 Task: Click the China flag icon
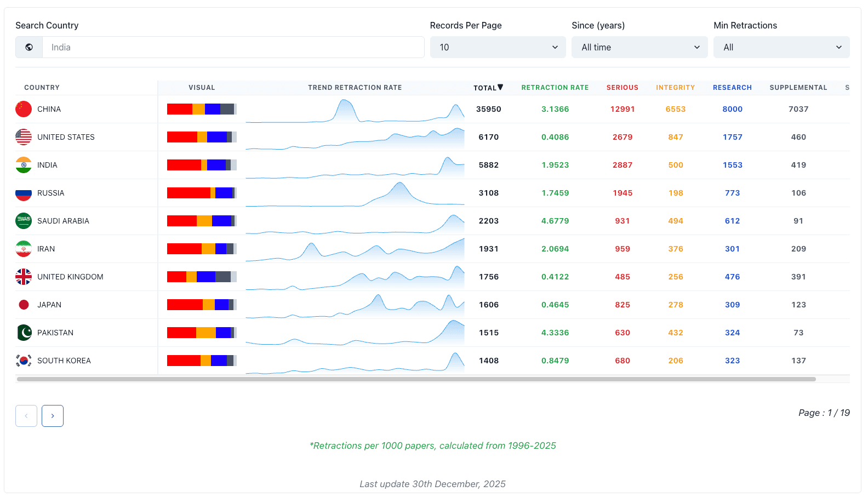pos(24,109)
